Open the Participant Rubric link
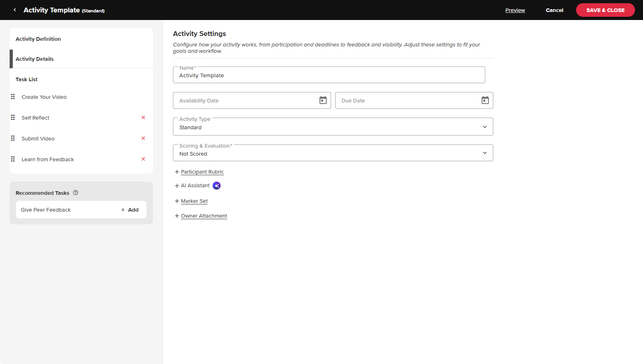Screen dimensions: 643x364 tap(202, 172)
